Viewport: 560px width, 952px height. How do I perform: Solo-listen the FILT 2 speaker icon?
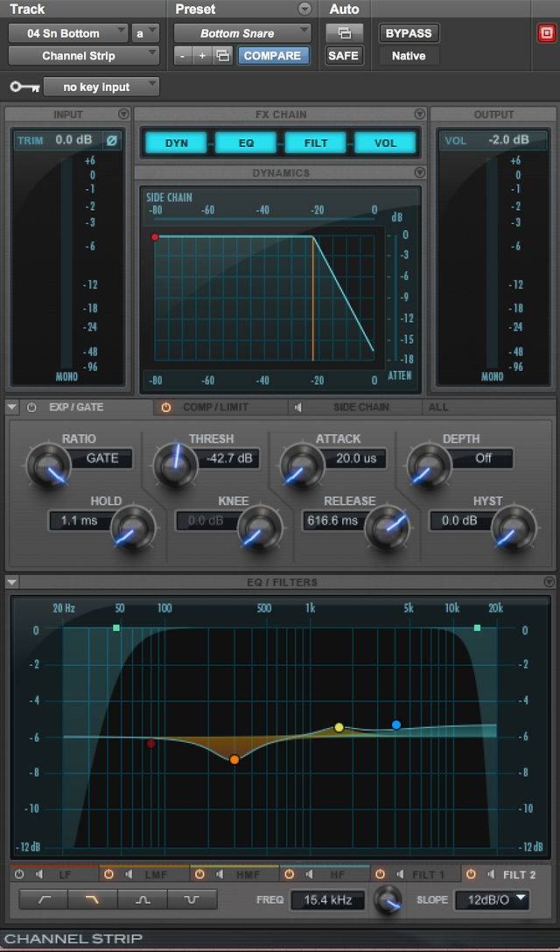tap(490, 874)
